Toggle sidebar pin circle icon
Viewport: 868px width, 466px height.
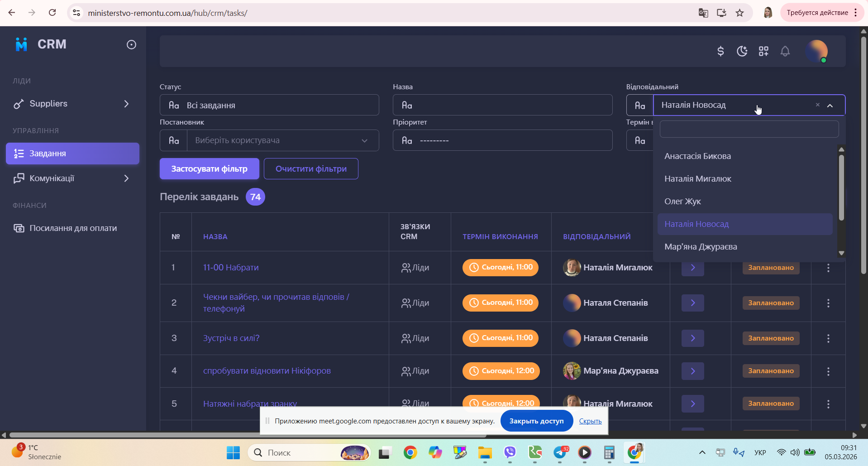pos(131,44)
